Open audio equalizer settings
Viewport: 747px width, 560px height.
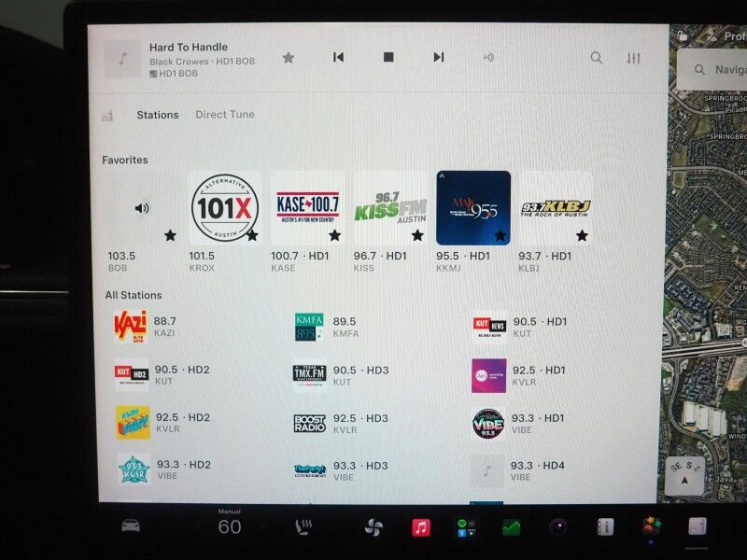[634, 59]
